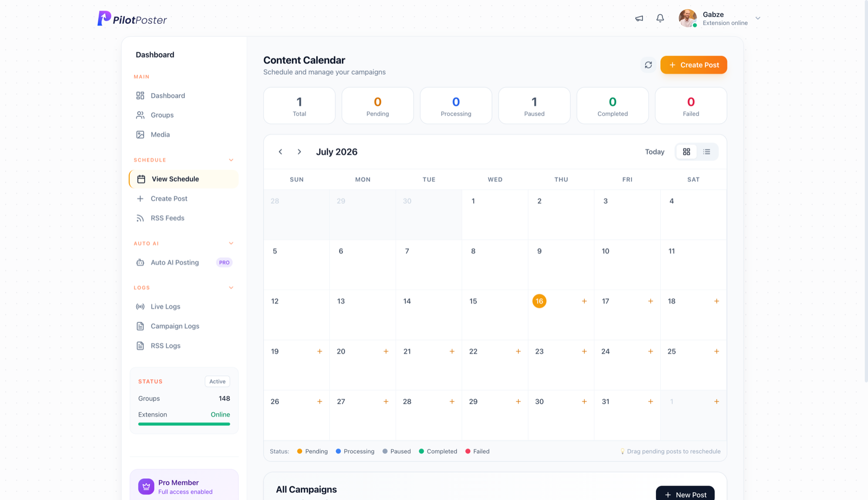Go to the previous month
868x500 pixels.
(x=280, y=152)
